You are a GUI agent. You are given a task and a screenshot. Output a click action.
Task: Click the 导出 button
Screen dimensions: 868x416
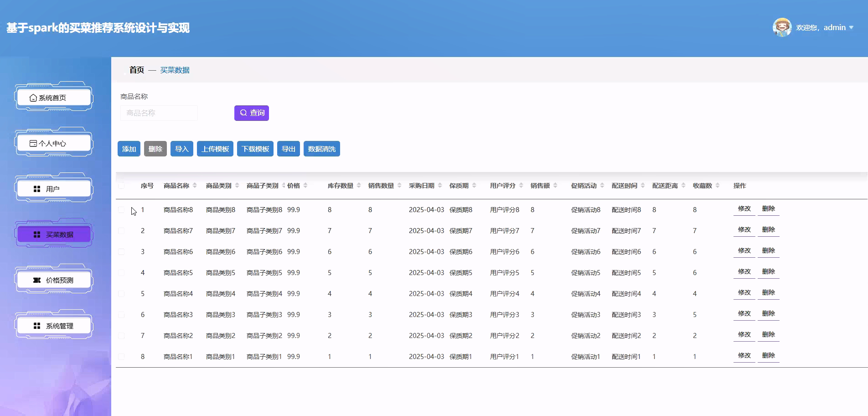point(289,149)
